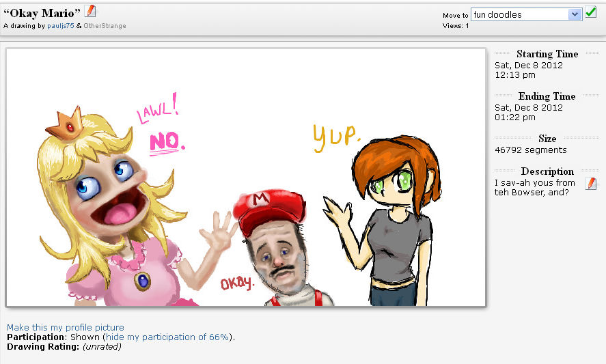Open the "fun doodles" Move to dropdown
The height and width of the screenshot is (364, 606).
click(526, 15)
